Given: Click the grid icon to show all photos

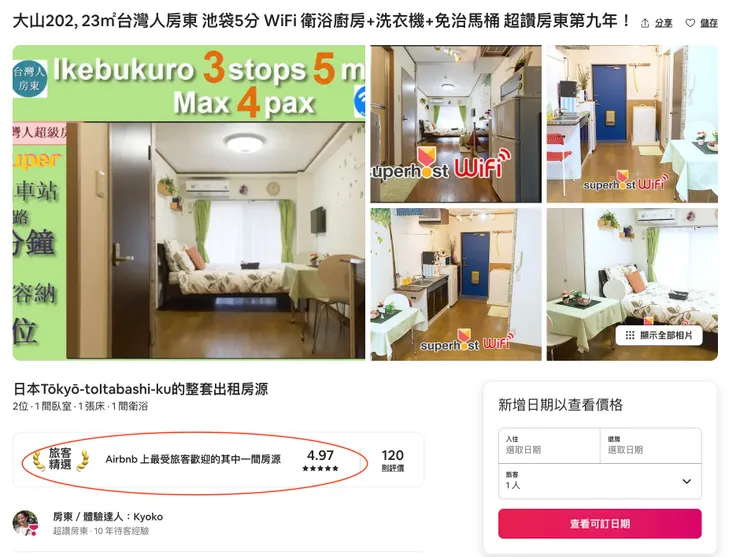Looking at the screenshot, I should pyautogui.click(x=630, y=335).
